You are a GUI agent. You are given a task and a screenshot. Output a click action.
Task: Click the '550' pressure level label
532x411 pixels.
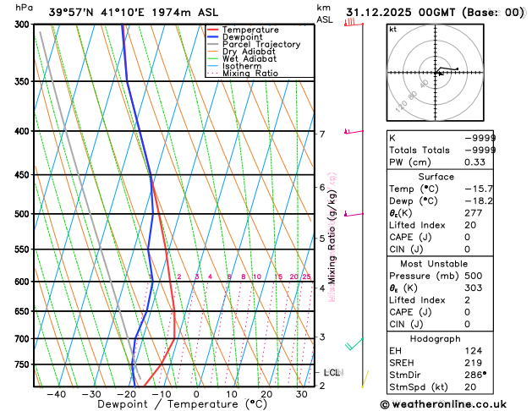[24, 249]
